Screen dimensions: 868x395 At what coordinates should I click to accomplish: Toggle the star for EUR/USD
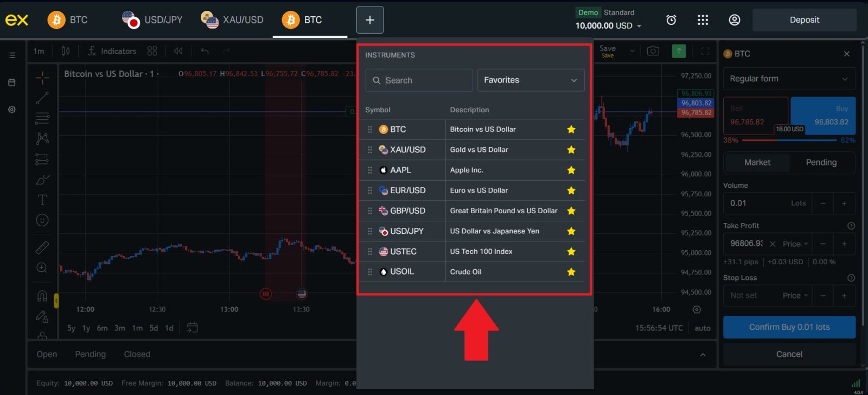(571, 190)
